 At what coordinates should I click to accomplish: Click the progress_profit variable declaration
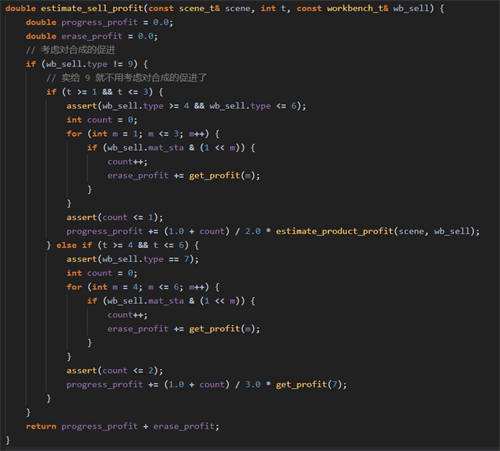click(x=99, y=22)
